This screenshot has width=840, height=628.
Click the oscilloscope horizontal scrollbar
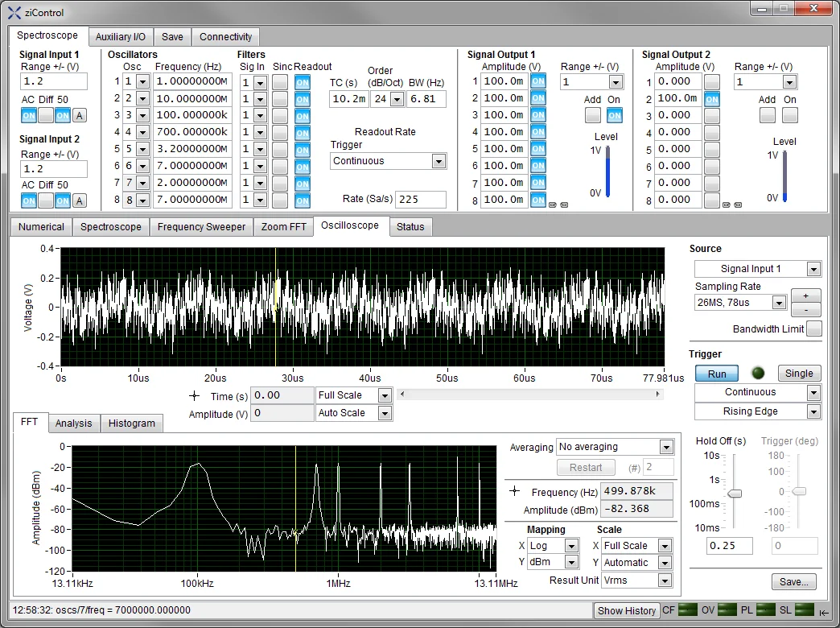[x=529, y=395]
